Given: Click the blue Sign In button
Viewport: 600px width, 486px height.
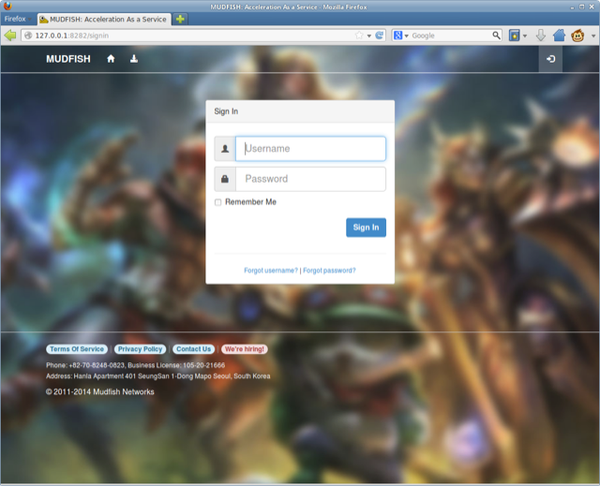Looking at the screenshot, I should pyautogui.click(x=366, y=227).
